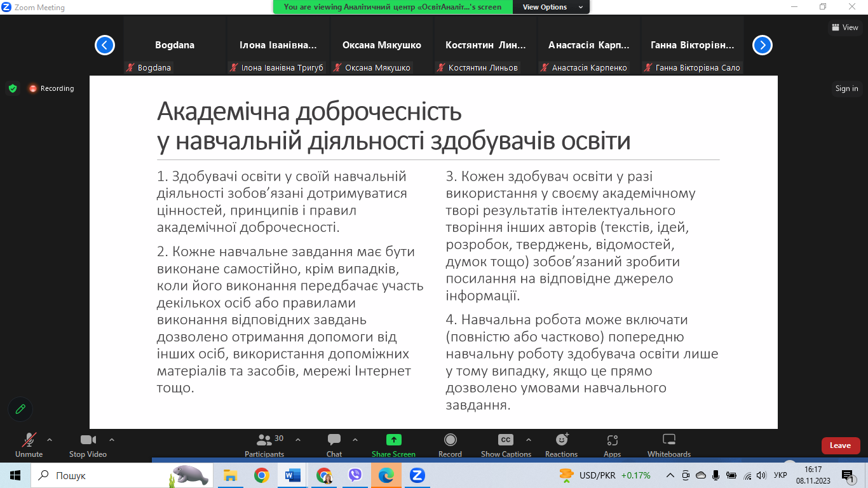868x488 pixels.
Task: Open Microsoft Word from the taskbar
Action: coord(293,475)
